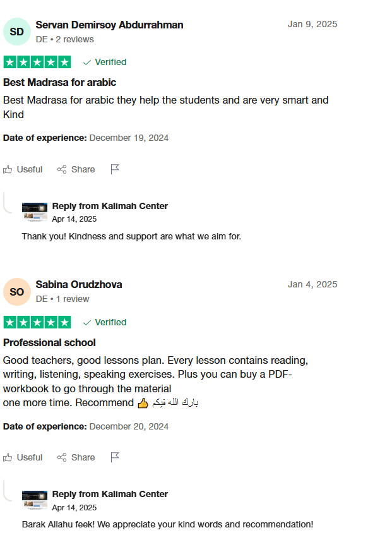Screen dimensions: 392x547
Task: Share Sabina Orudzhova's review
Action: [x=76, y=457]
